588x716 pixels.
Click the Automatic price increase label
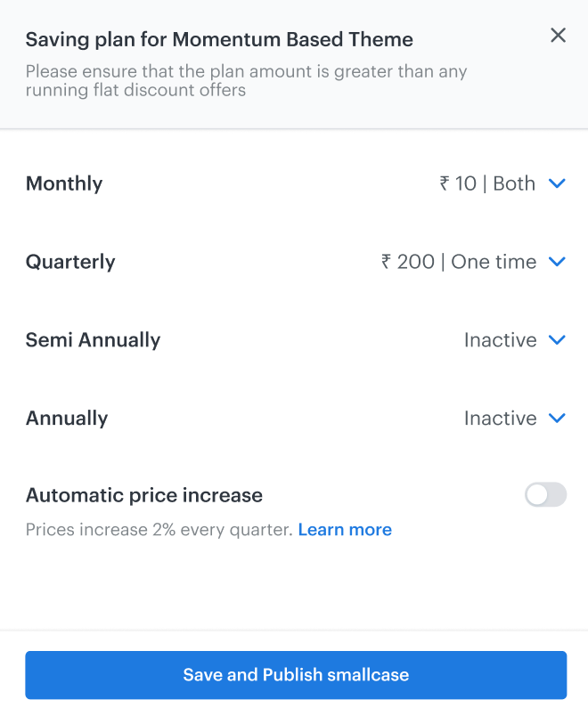(x=144, y=495)
